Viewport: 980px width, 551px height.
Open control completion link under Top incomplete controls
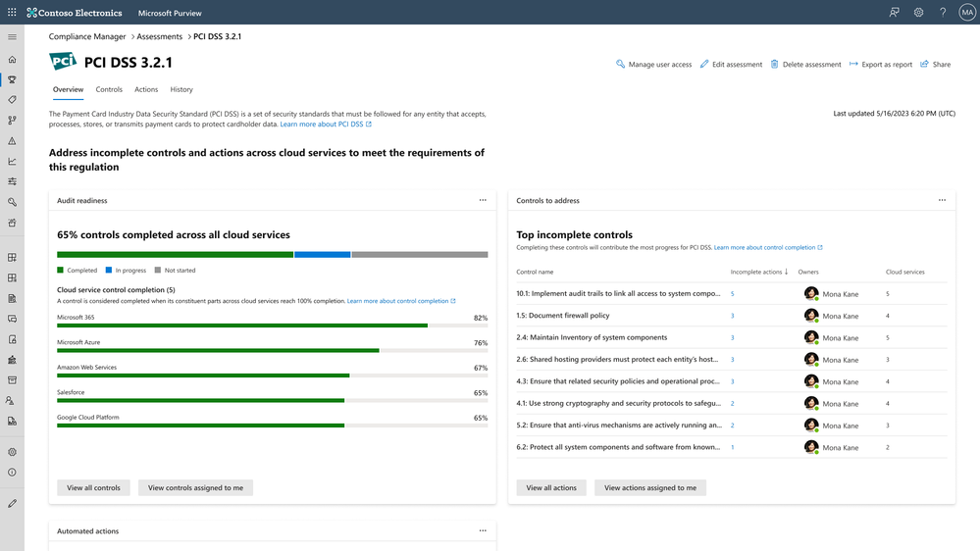click(768, 247)
